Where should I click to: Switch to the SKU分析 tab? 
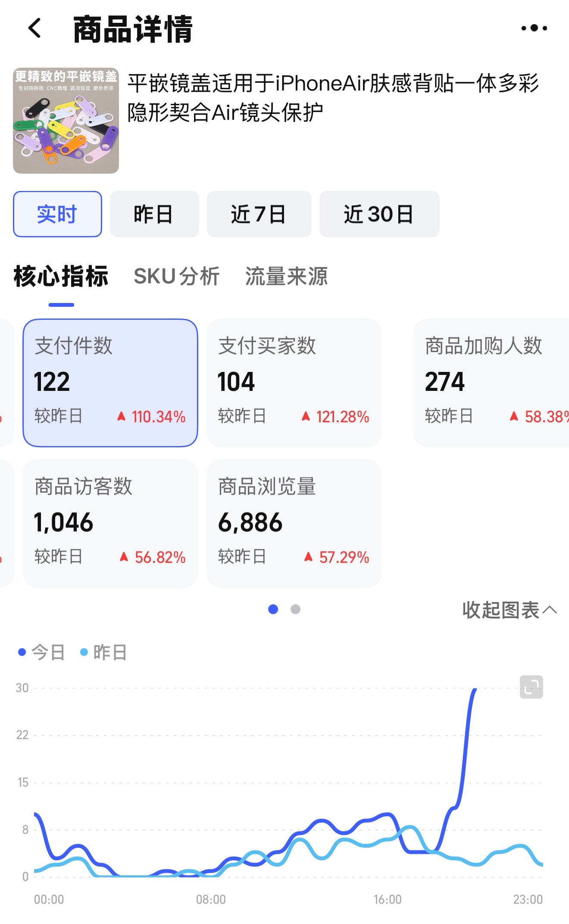tap(177, 276)
